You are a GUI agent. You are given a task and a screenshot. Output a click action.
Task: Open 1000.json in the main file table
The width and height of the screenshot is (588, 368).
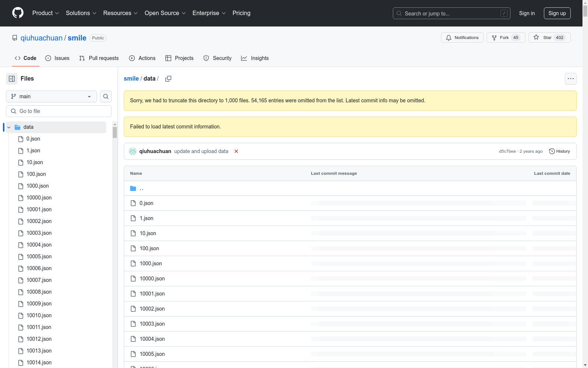click(151, 263)
